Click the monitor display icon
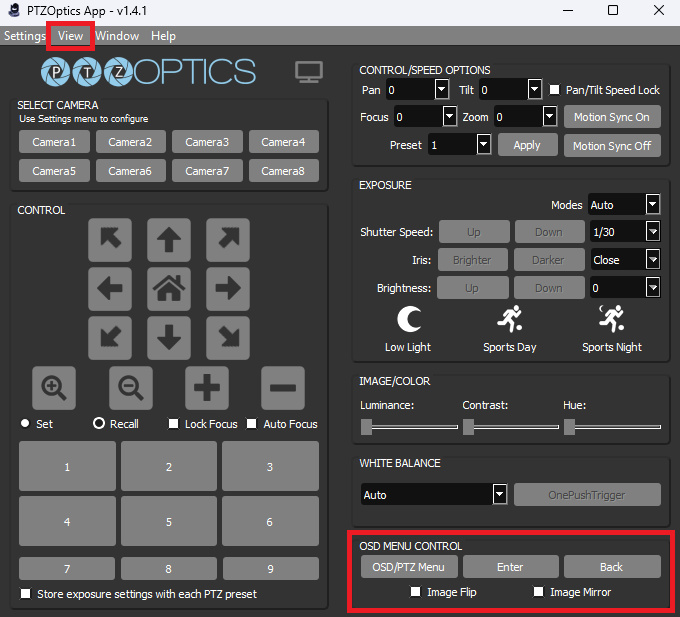Screen dimensions: 680x617 click(x=309, y=72)
